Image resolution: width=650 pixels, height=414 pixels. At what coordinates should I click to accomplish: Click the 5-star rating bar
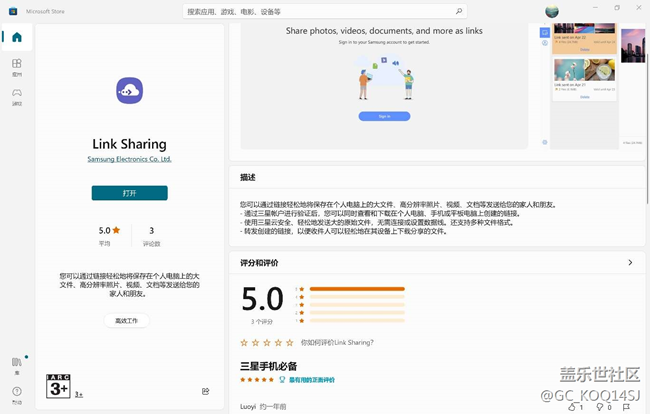click(x=357, y=289)
